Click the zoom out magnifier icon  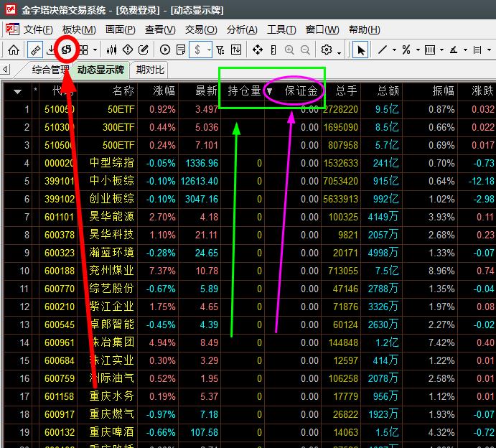(x=305, y=50)
